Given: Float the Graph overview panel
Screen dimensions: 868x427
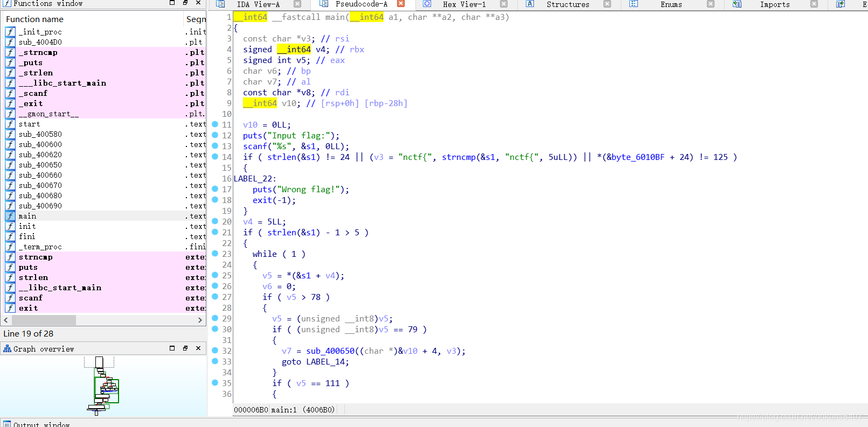Looking at the screenshot, I should 185,348.
